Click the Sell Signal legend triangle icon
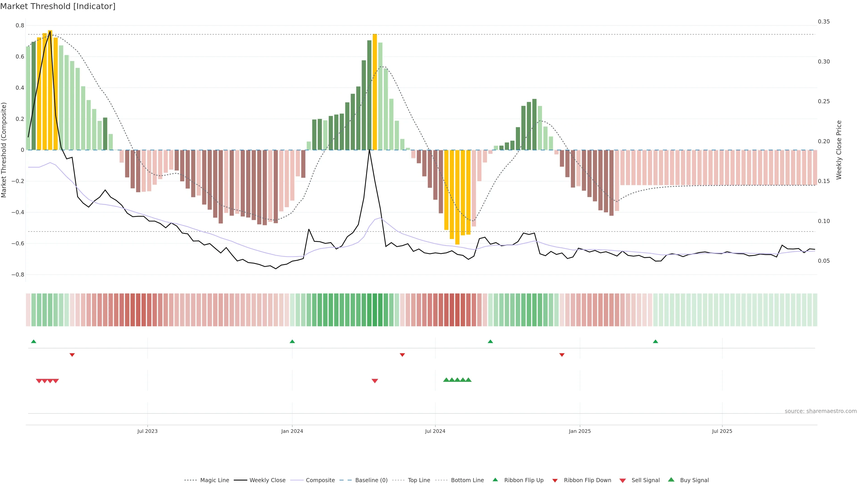The image size is (868, 488). coord(622,480)
